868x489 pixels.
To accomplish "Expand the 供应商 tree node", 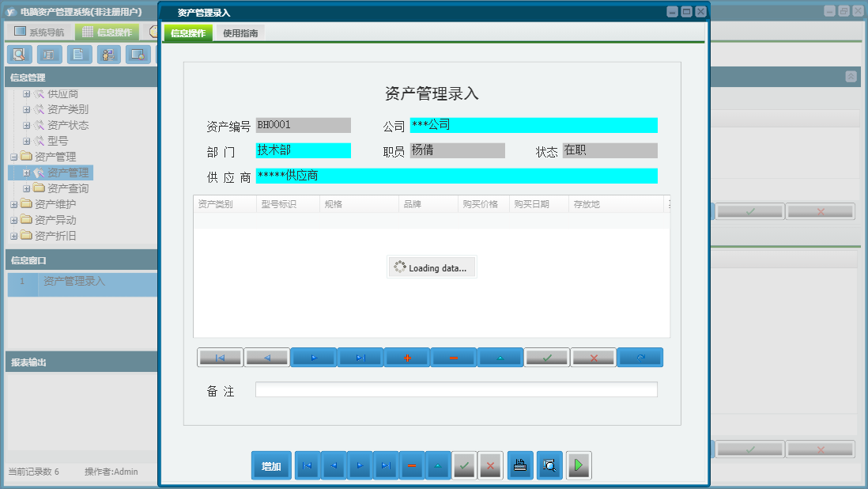I will pyautogui.click(x=27, y=93).
